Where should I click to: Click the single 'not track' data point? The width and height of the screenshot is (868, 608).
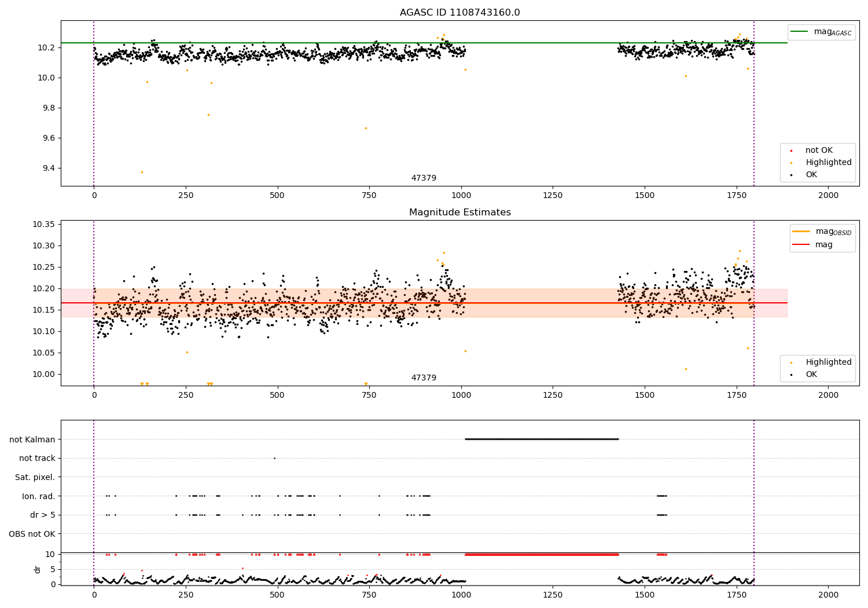[x=274, y=458]
